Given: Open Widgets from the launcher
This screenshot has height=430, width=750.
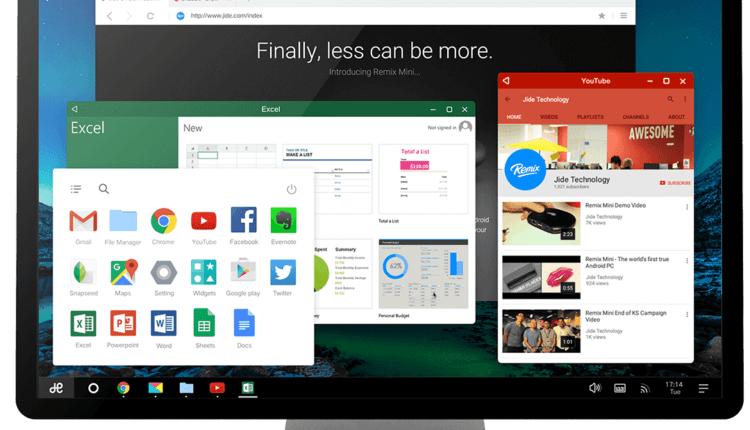Looking at the screenshot, I should point(204,272).
